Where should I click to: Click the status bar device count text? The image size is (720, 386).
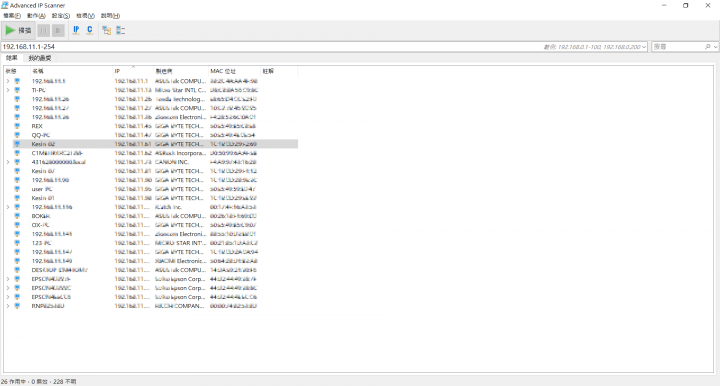[x=39, y=381]
